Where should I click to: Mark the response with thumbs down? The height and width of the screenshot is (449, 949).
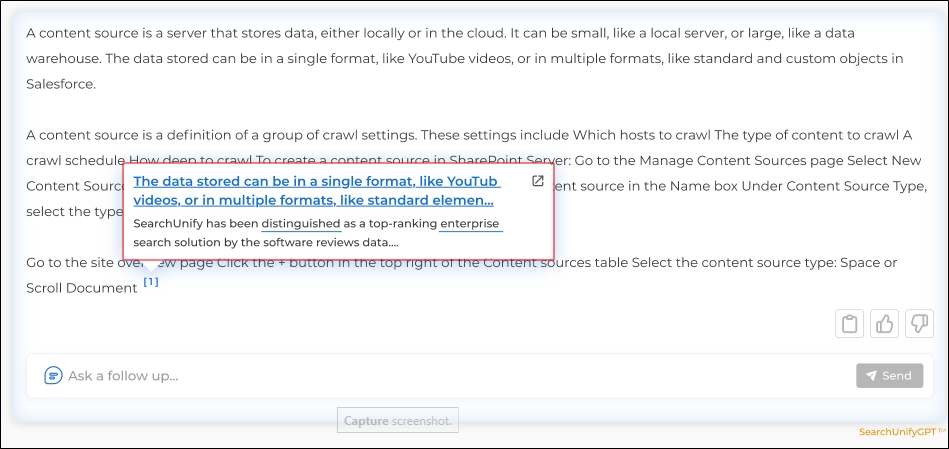[919, 324]
